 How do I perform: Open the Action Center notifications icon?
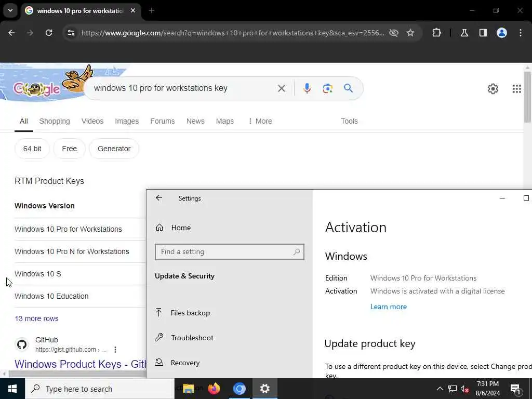(515, 389)
